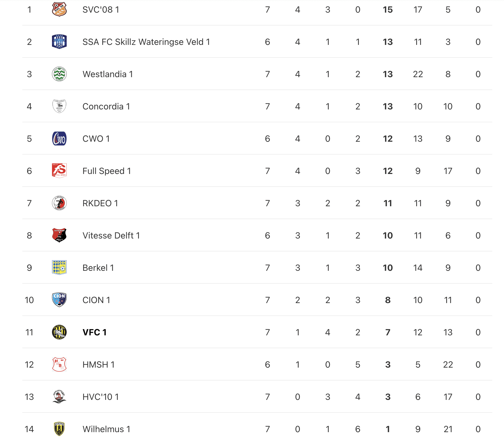Open SSA FC Skillz Wateringse Veld 1
This screenshot has height=443, width=504.
point(146,42)
